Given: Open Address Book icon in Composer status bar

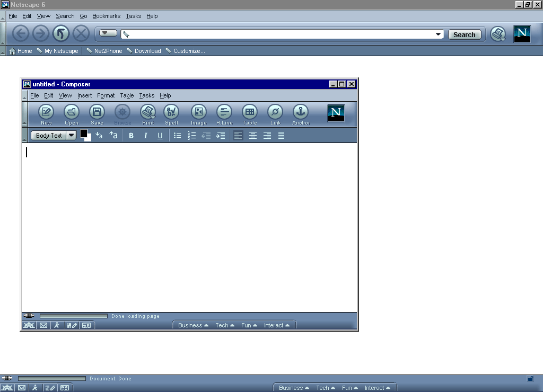Looking at the screenshot, I should tap(86, 325).
